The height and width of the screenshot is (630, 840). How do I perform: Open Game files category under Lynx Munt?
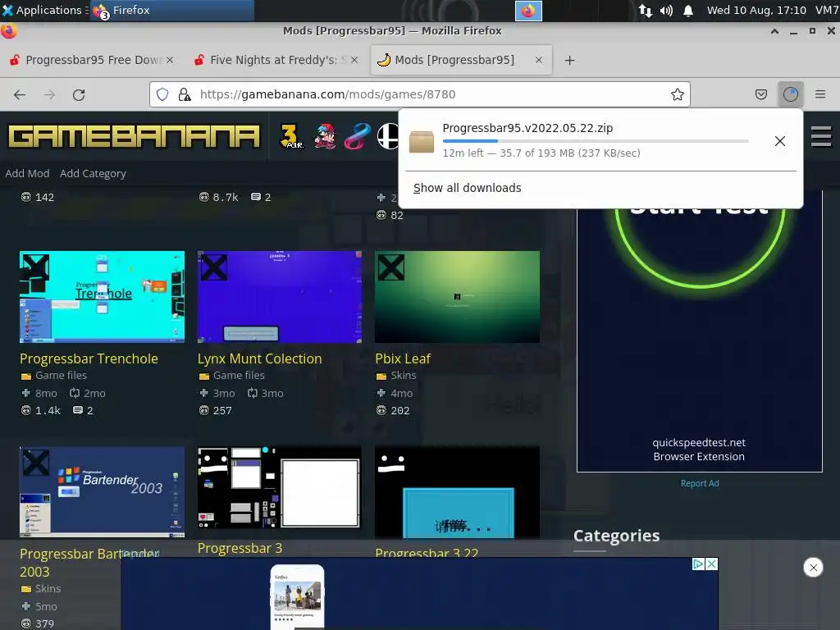pos(239,376)
